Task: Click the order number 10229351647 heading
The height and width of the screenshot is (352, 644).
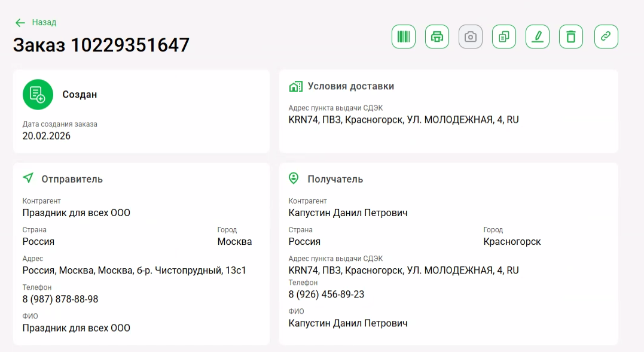Action: click(x=102, y=45)
